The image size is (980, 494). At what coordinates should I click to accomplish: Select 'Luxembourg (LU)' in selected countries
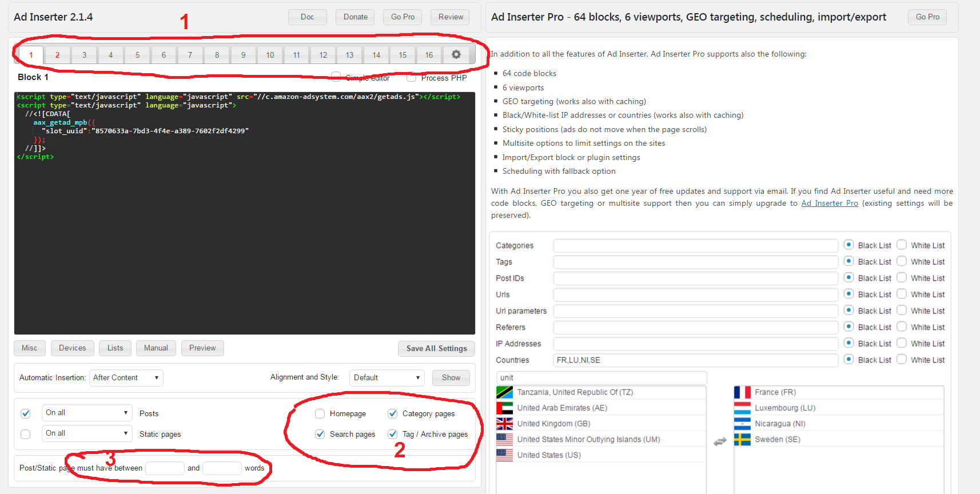[x=839, y=408]
